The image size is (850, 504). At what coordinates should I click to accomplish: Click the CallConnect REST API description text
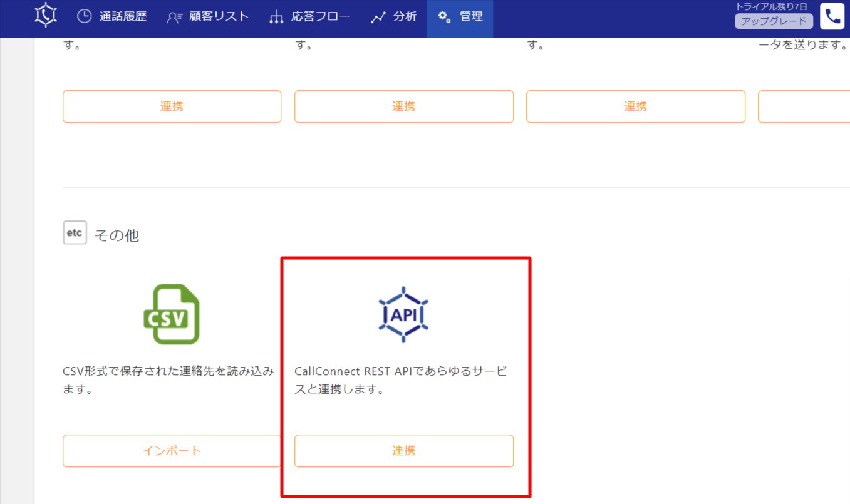point(401,381)
